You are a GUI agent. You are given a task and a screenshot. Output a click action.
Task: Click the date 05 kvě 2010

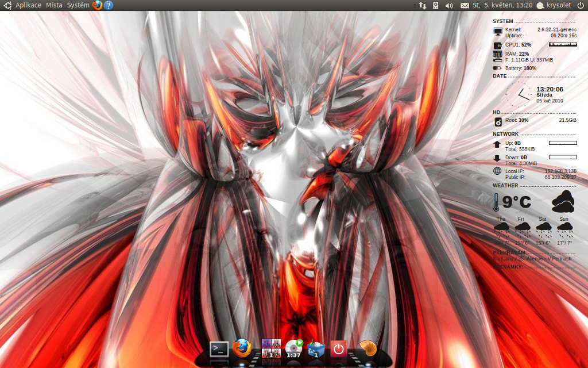coord(550,101)
